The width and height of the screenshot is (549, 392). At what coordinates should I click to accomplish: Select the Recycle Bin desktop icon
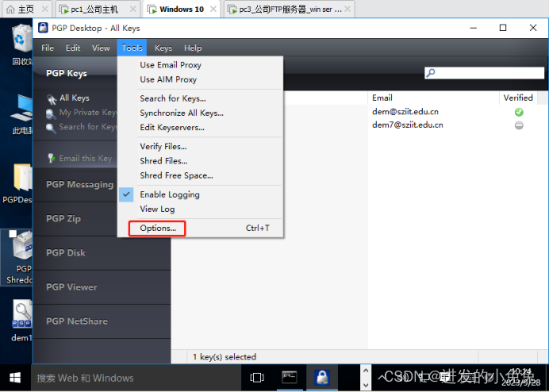[x=22, y=44]
